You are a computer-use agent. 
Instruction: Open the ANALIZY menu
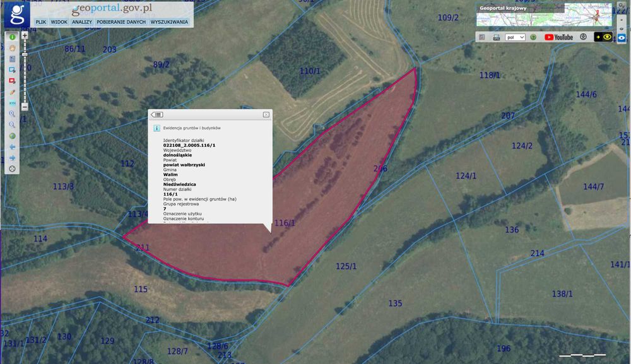[x=82, y=21]
